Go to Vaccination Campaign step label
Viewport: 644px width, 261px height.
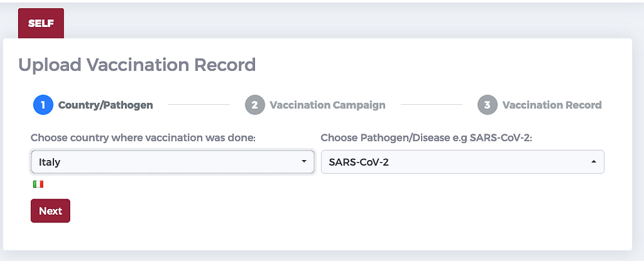pos(327,105)
